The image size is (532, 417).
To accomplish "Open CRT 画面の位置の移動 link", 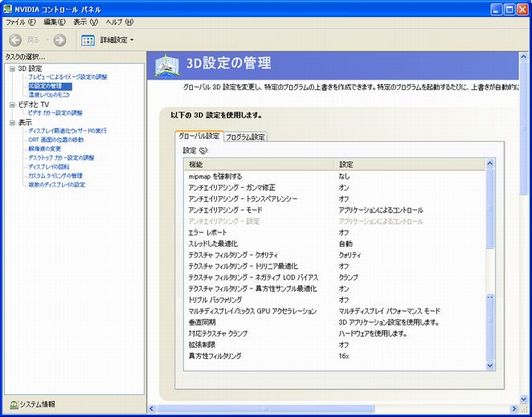I will (x=56, y=140).
